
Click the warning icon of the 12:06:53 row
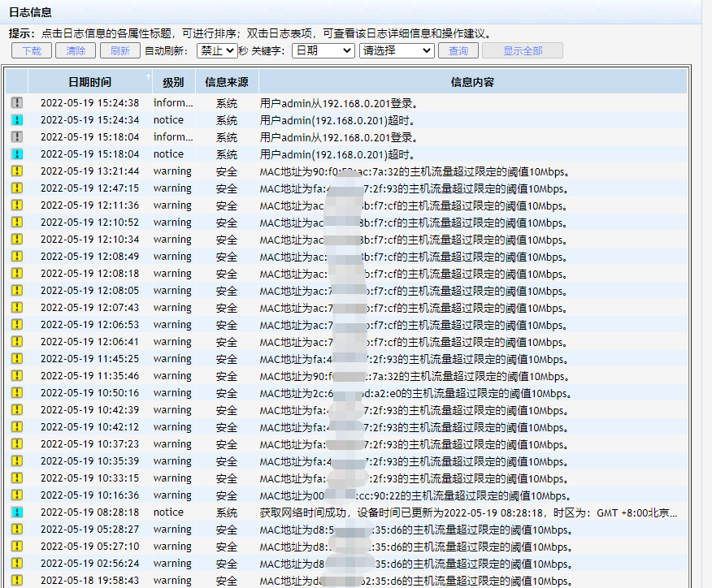coord(17,324)
